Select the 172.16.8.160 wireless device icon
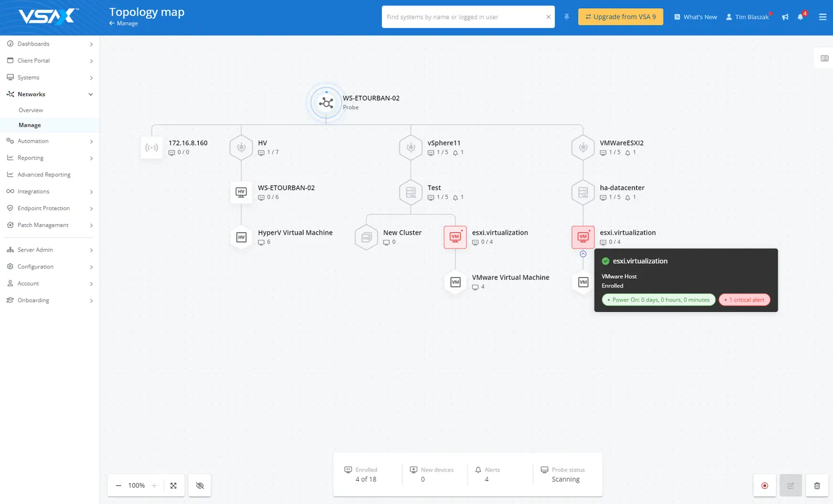The image size is (833, 504). click(152, 148)
